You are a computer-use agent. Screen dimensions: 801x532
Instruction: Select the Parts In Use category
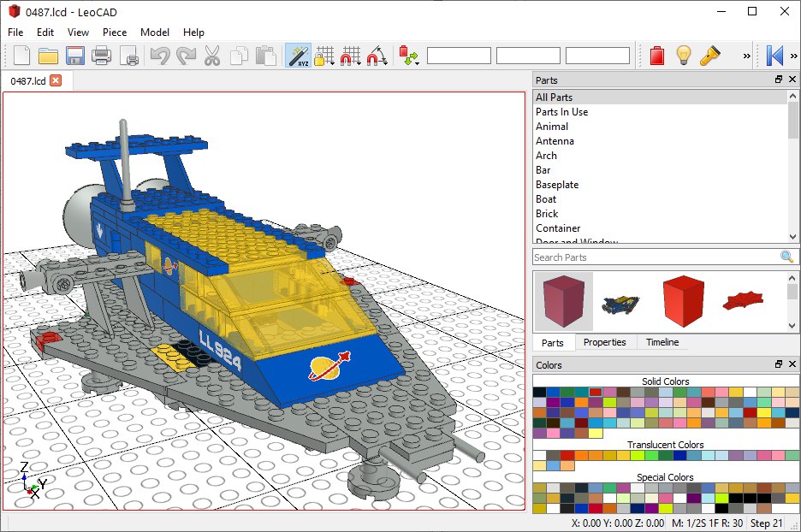660,112
